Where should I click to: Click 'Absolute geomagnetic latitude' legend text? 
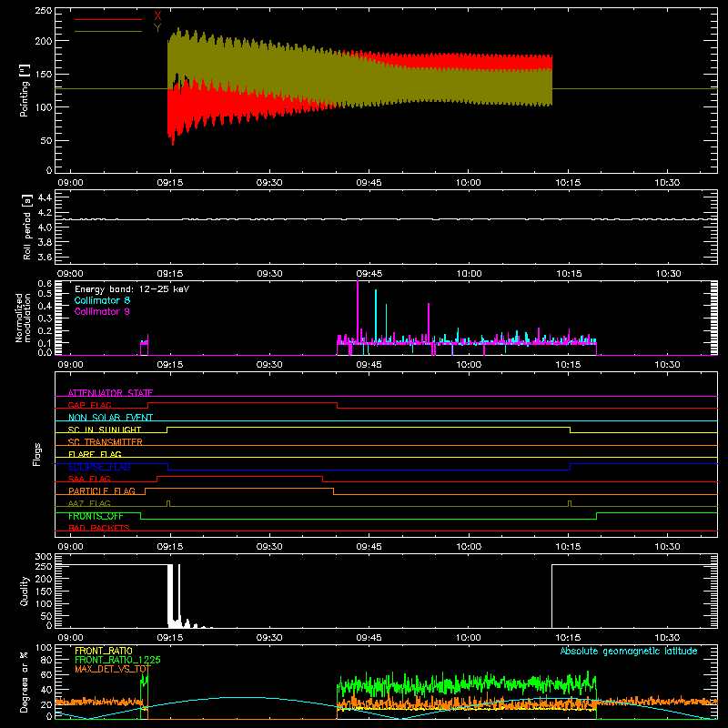(629, 651)
